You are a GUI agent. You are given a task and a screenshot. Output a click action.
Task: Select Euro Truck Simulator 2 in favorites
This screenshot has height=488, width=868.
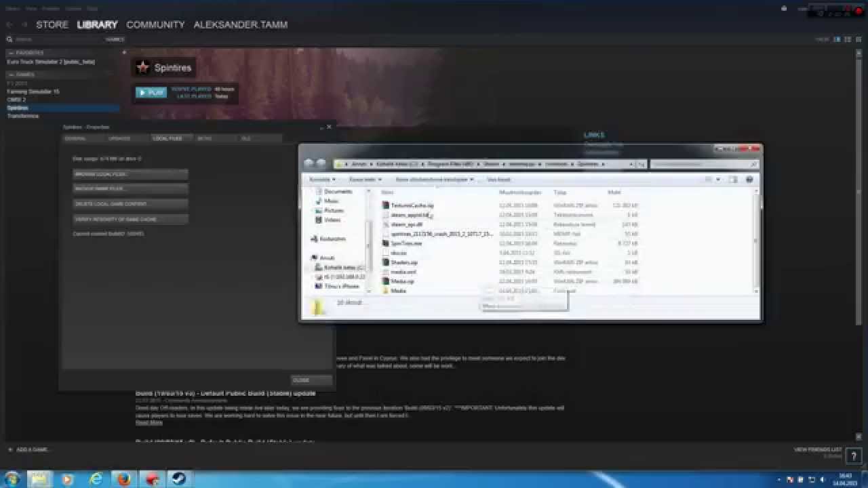(x=51, y=62)
